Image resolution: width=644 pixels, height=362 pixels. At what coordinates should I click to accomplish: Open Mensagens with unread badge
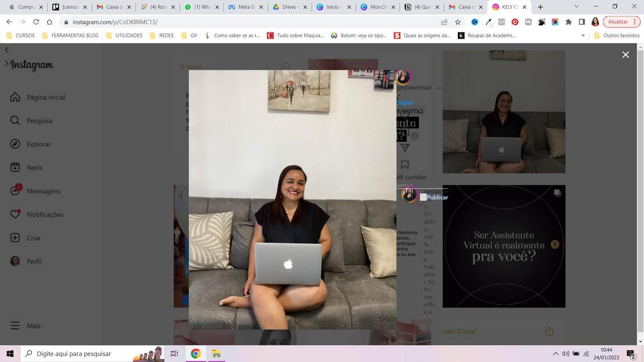43,191
